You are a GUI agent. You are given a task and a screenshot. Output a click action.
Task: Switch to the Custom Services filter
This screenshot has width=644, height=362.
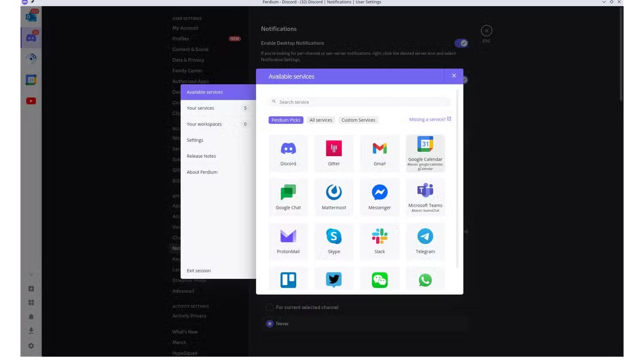pos(358,120)
